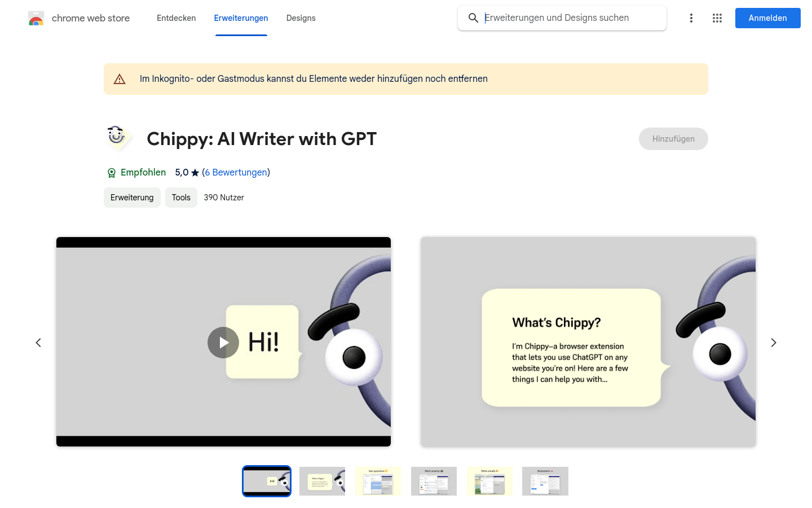This screenshot has height=508, width=812.
Task: Click the search magnifier icon
Action: [473, 18]
